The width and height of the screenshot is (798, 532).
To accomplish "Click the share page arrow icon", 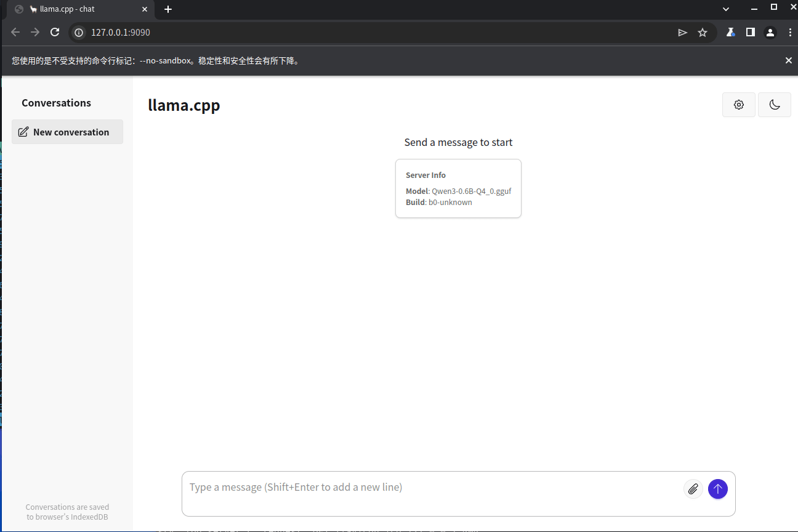I will pos(682,33).
